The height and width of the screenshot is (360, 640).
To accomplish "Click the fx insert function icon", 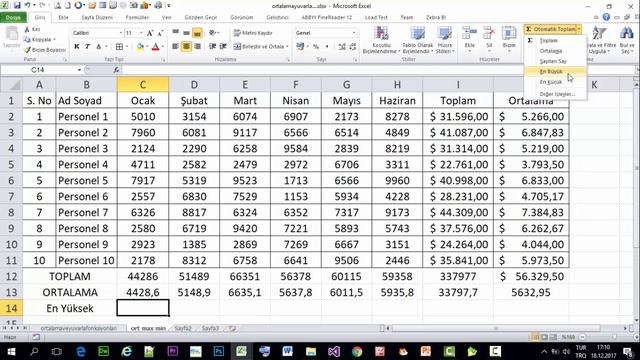I will pos(116,70).
